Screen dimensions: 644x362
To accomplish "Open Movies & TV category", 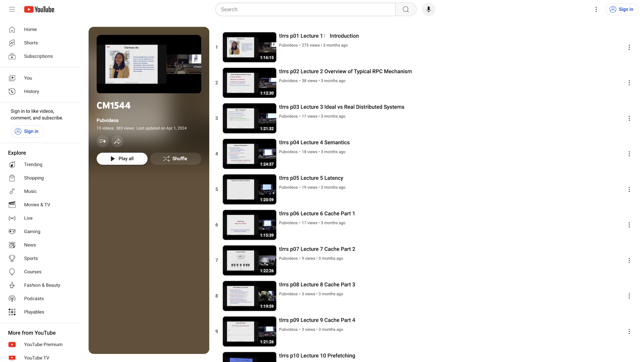I will pos(40,205).
